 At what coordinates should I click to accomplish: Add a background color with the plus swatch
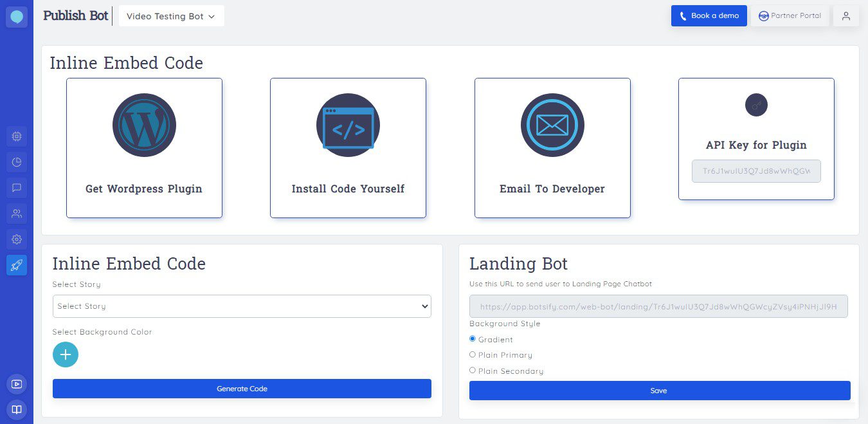[x=65, y=354]
